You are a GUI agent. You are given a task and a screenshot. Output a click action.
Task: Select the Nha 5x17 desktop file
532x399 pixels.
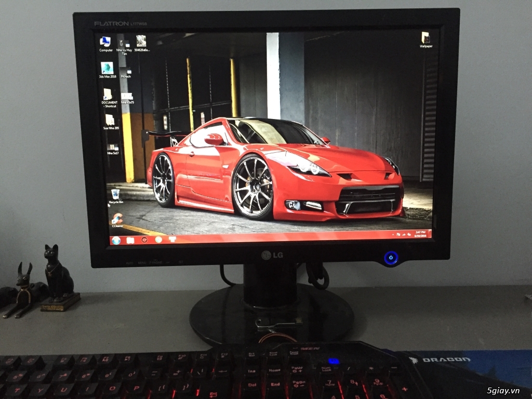click(113, 148)
